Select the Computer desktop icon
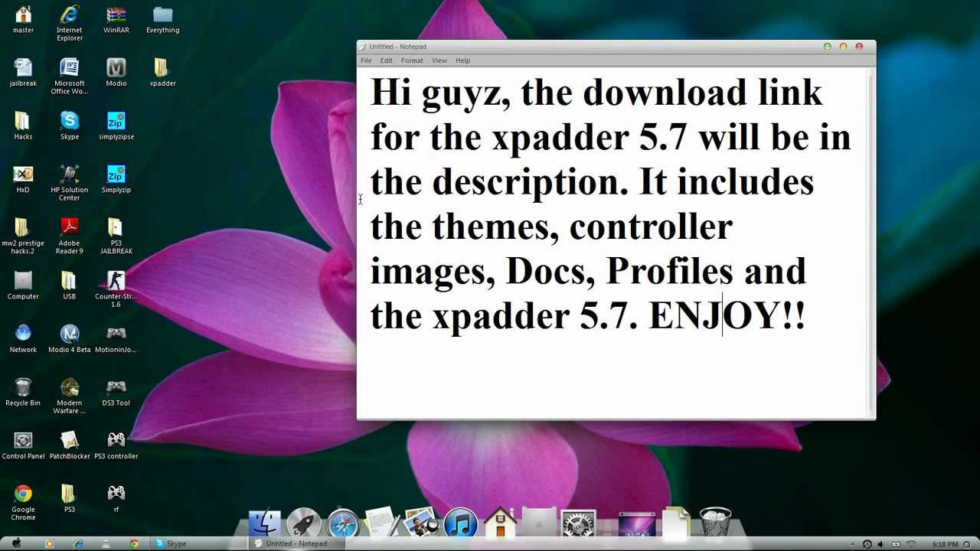 [x=23, y=286]
